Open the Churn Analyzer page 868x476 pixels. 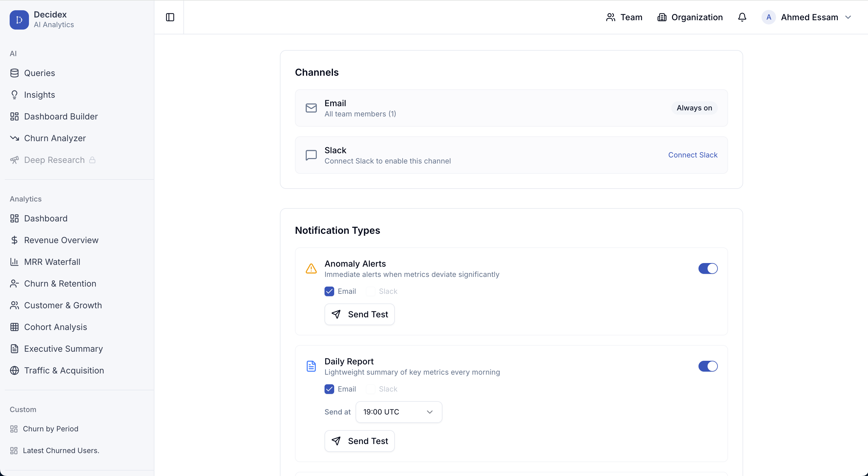(55, 138)
